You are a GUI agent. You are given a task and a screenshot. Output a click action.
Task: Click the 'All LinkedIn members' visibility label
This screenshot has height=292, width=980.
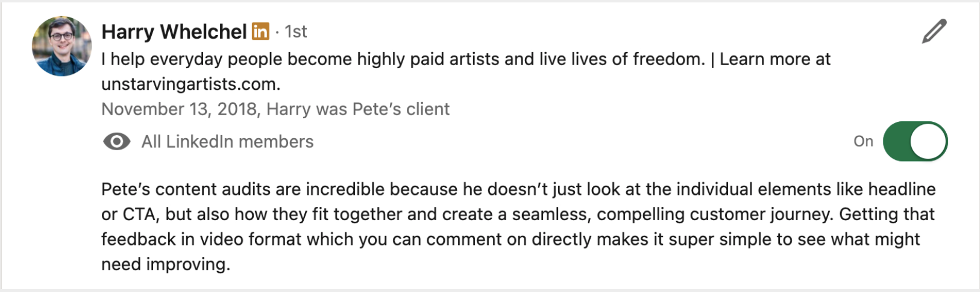tap(227, 142)
